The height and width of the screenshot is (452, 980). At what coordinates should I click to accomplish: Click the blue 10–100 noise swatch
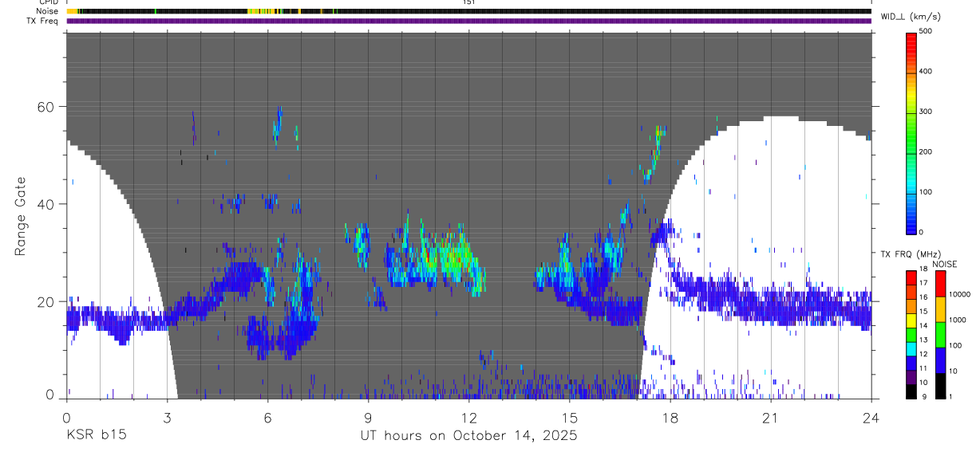coord(939,360)
